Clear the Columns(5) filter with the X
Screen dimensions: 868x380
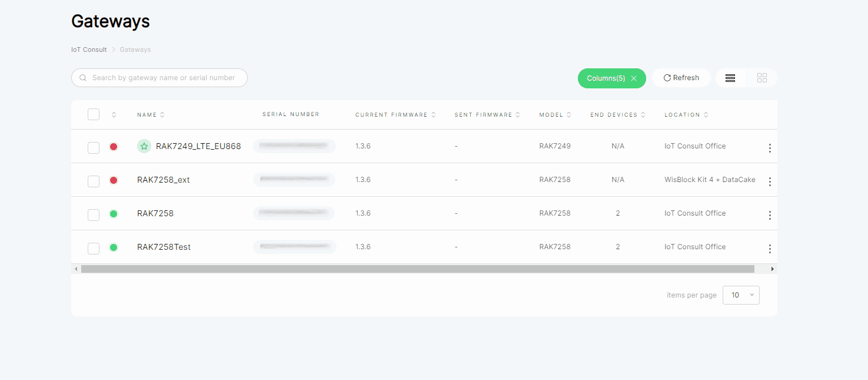[634, 78]
